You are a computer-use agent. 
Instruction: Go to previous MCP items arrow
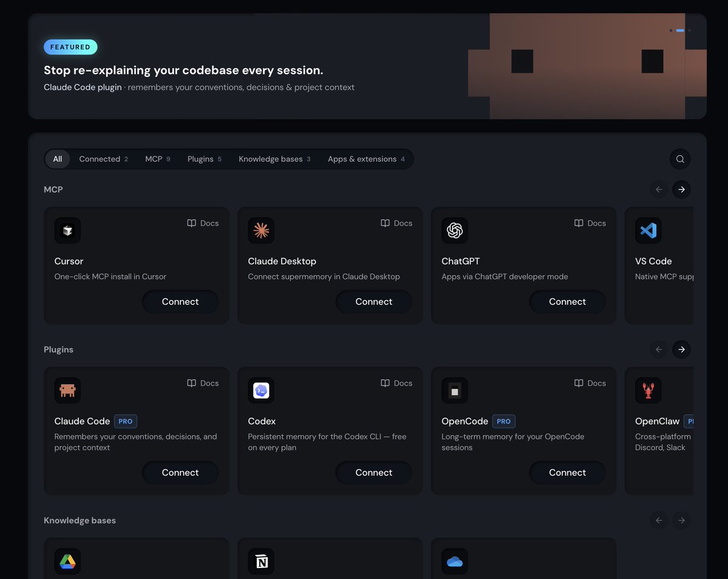click(x=659, y=190)
